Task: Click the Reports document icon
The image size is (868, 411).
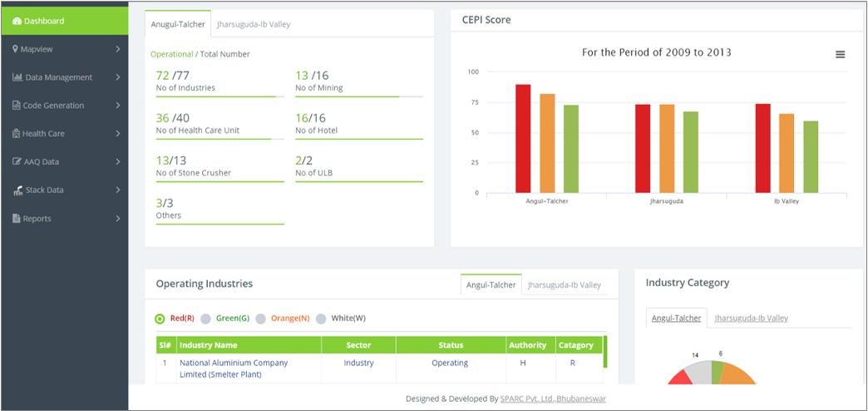Action: pos(17,218)
